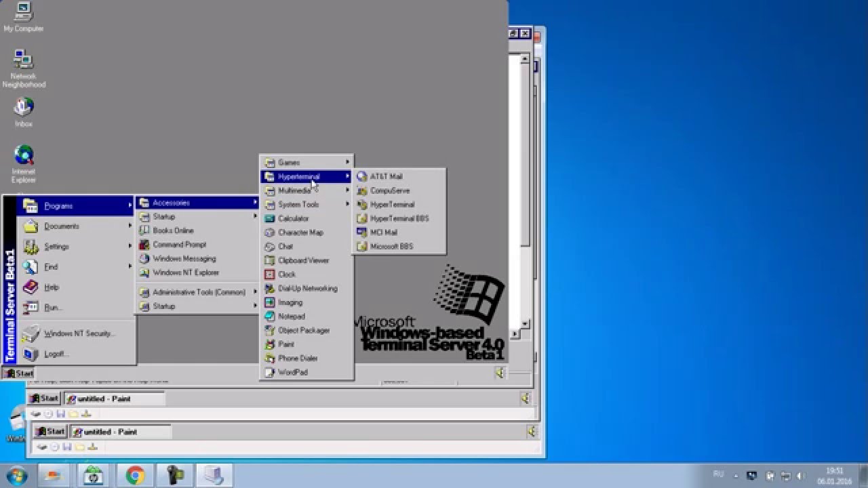Expand the Find submenu in Start menu
Screen dimensions: 868x488
pos(76,267)
